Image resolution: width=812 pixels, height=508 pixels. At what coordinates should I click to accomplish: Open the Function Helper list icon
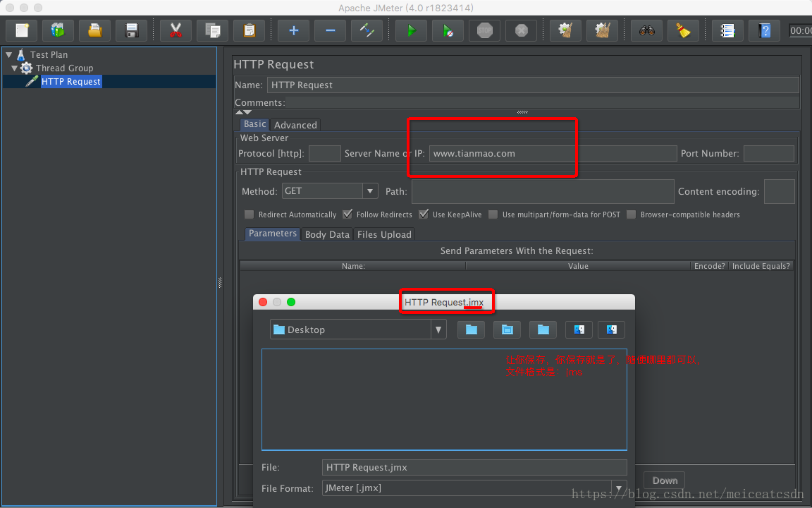tap(727, 30)
